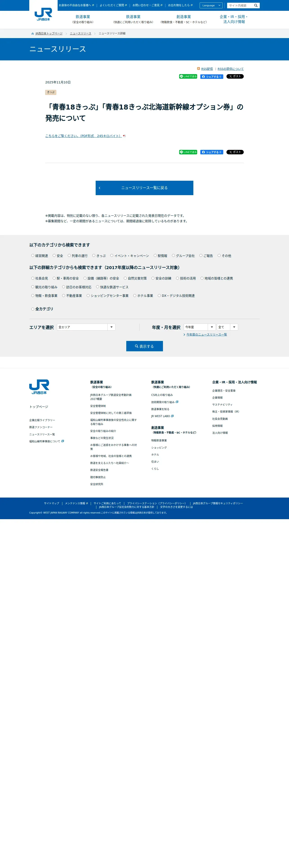Image resolution: width=289 pixels, height=868 pixels.
Task: Click the JR West logo in the footer
Action: pyautogui.click(x=39, y=387)
